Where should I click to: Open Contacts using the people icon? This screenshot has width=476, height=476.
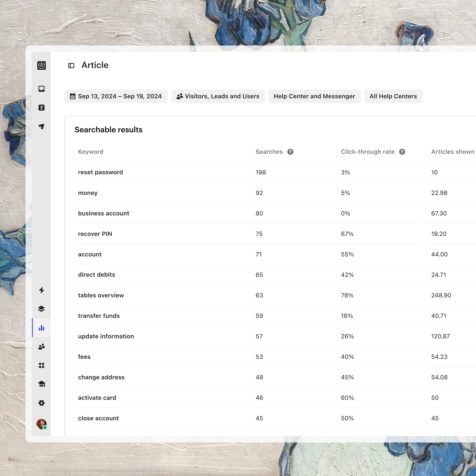41,347
